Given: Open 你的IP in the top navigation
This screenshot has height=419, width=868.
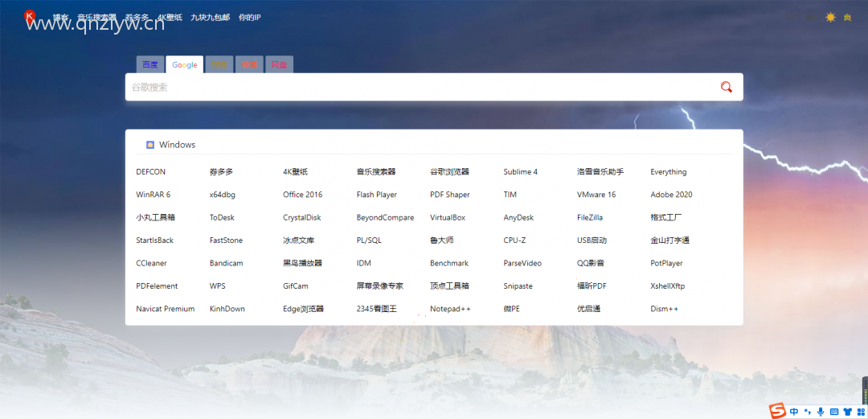Looking at the screenshot, I should [250, 18].
